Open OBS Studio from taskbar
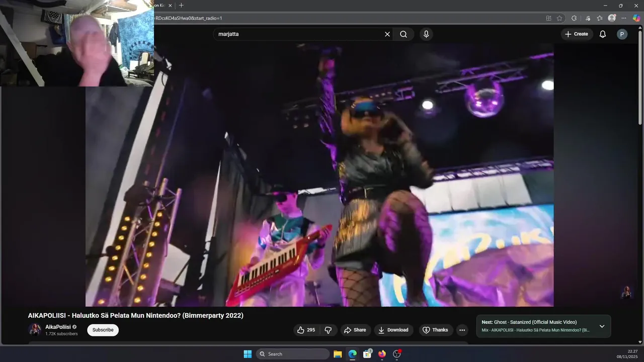644x362 pixels. (396, 354)
